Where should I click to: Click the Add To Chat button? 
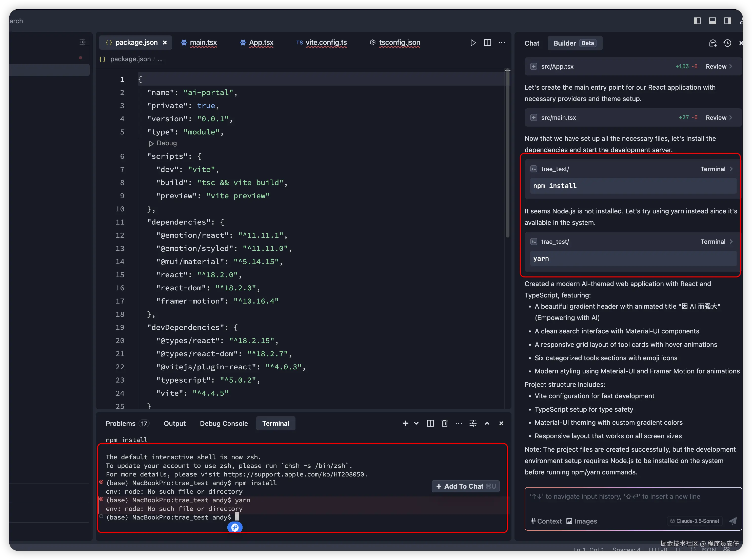(x=466, y=486)
